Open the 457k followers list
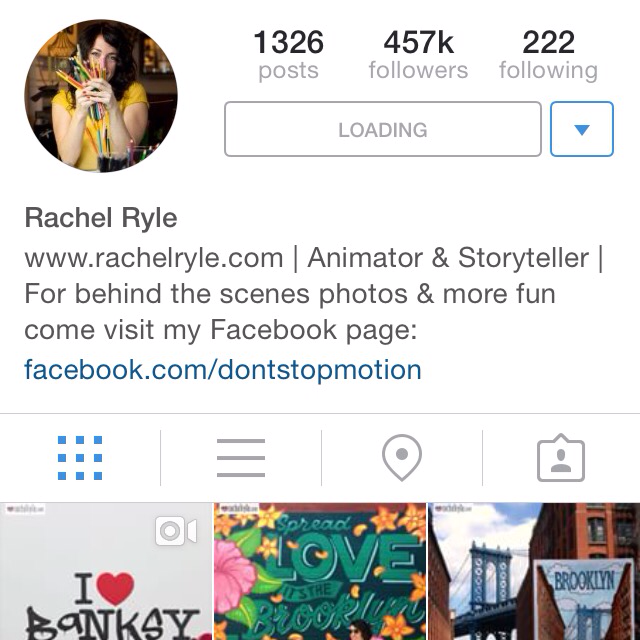The image size is (640, 640). click(x=418, y=55)
